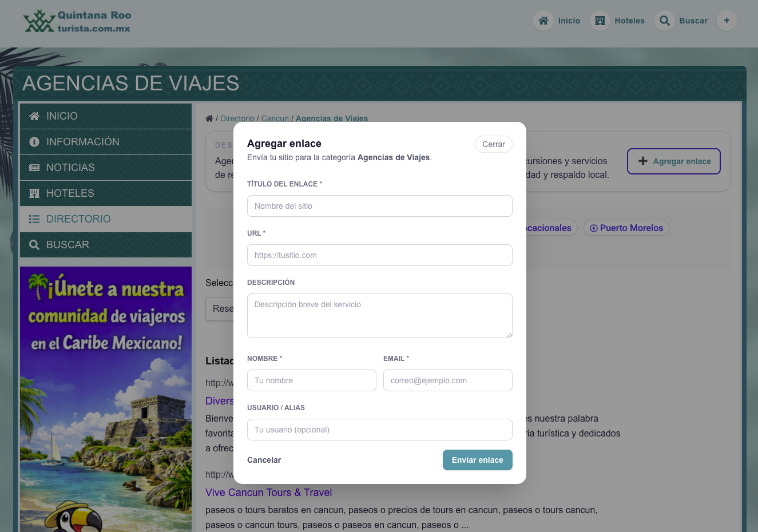Viewport: 758px width, 532px height.
Task: Select Buscar in the sidebar menu
Action: pyautogui.click(x=68, y=245)
